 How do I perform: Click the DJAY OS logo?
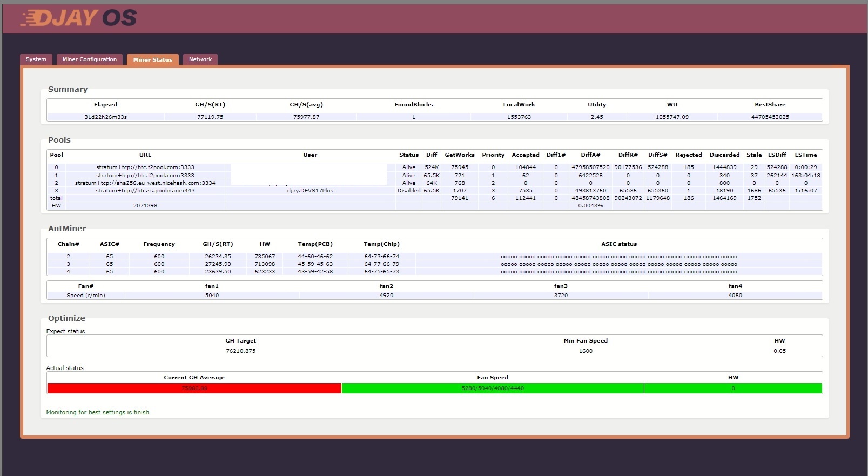click(x=79, y=18)
